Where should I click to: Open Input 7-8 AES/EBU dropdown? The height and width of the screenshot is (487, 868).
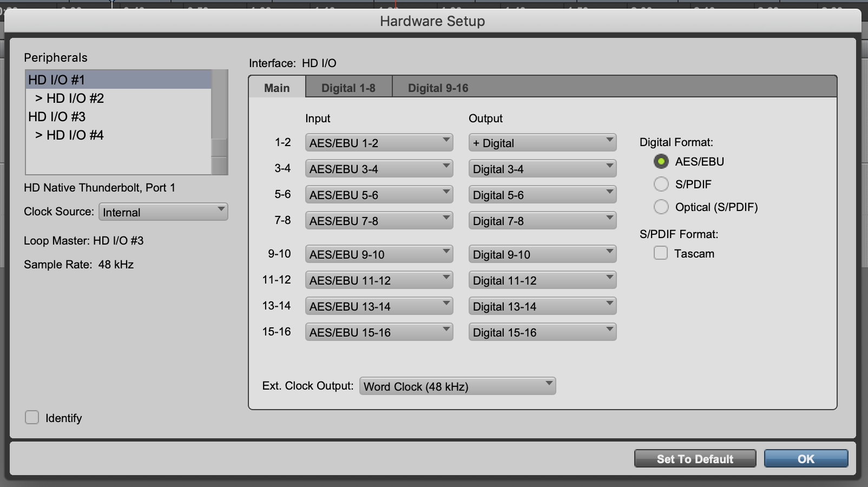(379, 221)
